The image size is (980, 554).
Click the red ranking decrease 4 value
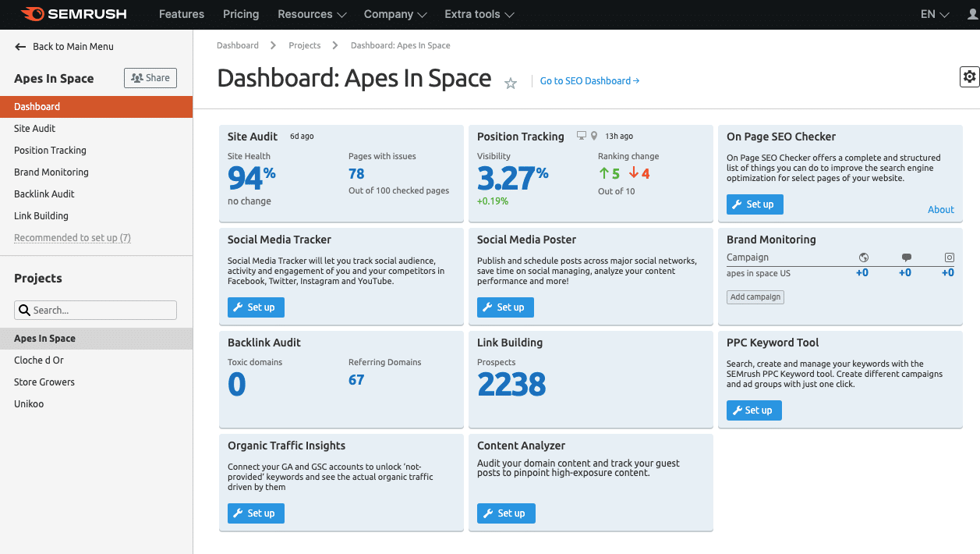click(x=639, y=174)
